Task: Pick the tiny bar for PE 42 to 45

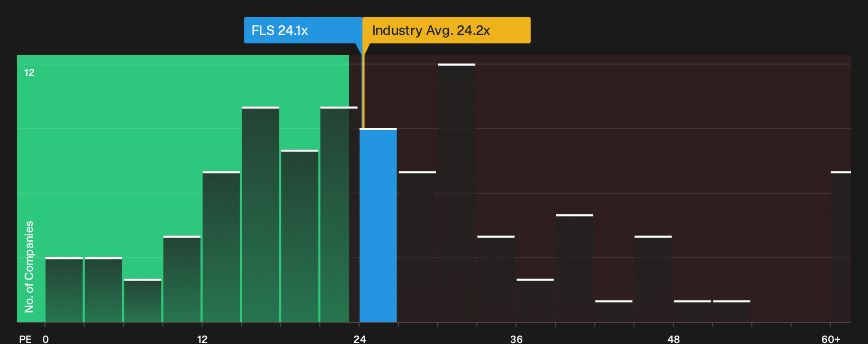Action: tap(614, 311)
